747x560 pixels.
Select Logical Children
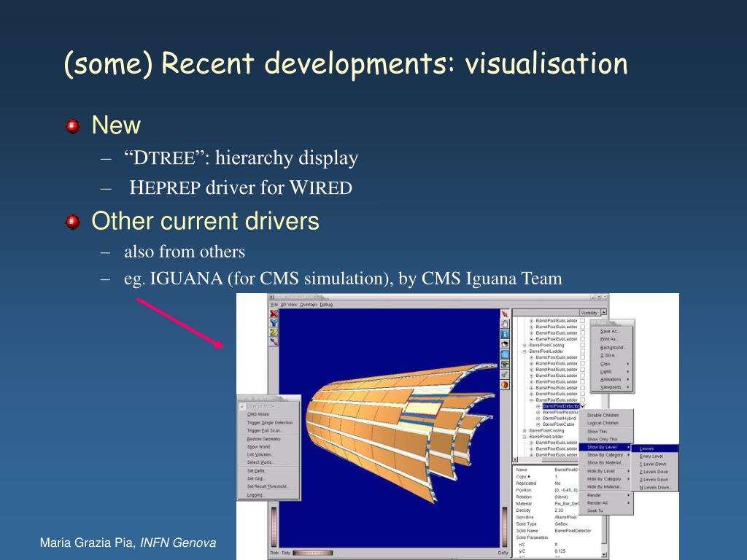coord(606,424)
